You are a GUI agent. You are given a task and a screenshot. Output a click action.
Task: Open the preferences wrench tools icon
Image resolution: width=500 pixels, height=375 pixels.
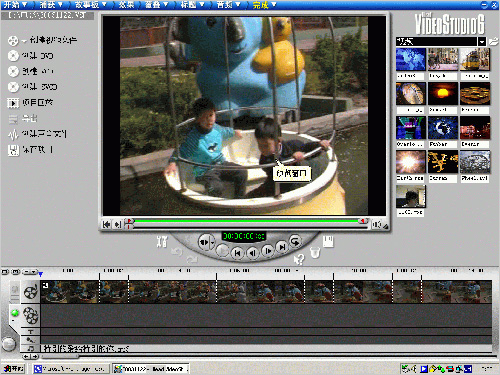tap(162, 241)
